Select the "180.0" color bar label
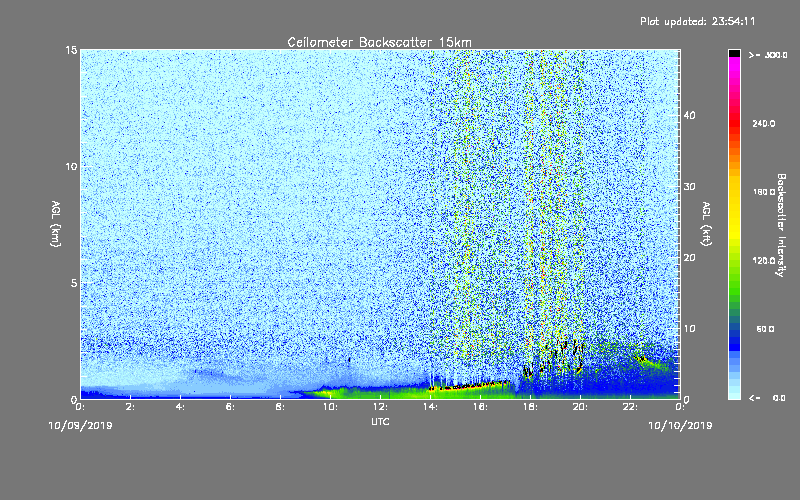This screenshot has width=800, height=500. [x=764, y=192]
